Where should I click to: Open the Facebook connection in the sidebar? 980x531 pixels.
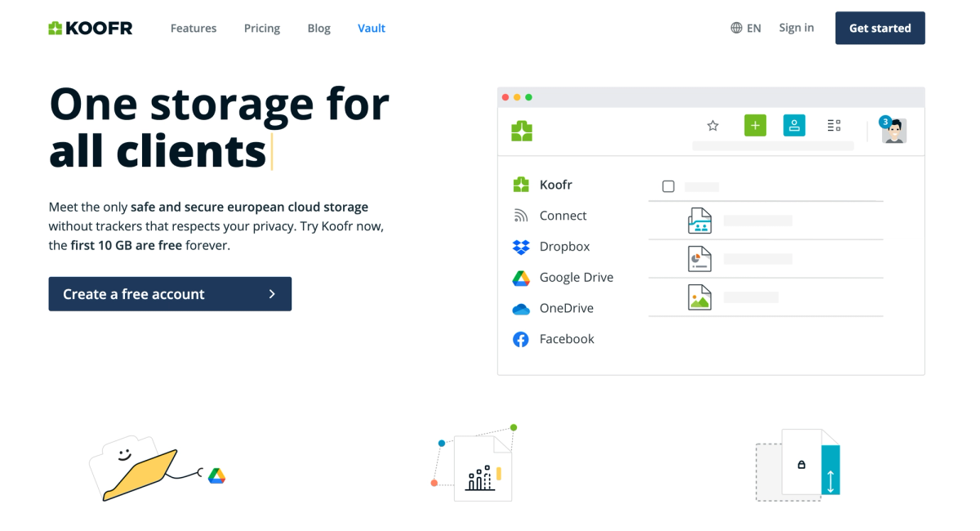(x=567, y=339)
